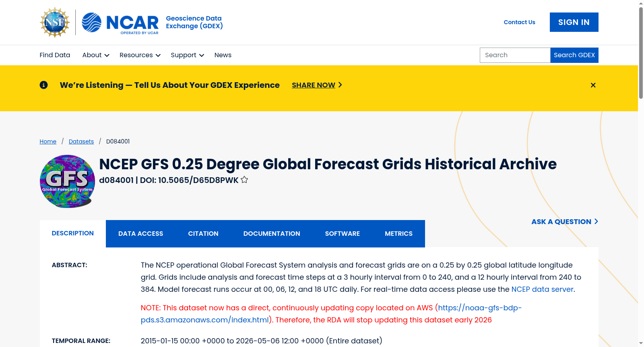Follow the SHARE NOW link
The height and width of the screenshot is (347, 644).
point(317,85)
